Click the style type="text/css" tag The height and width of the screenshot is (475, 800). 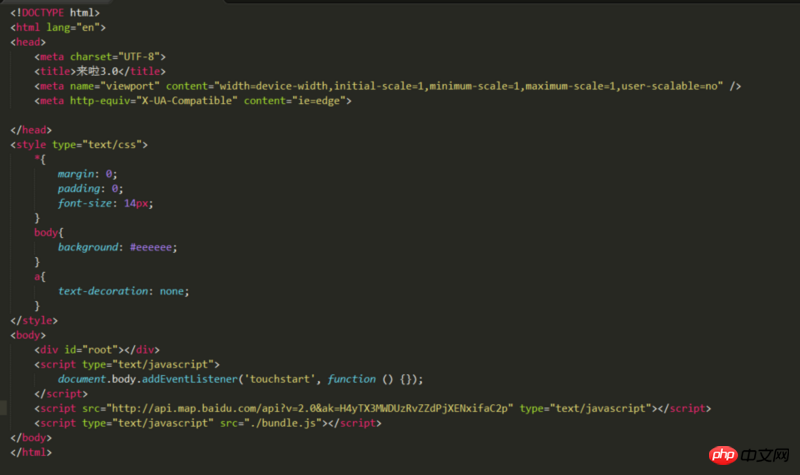(x=79, y=145)
